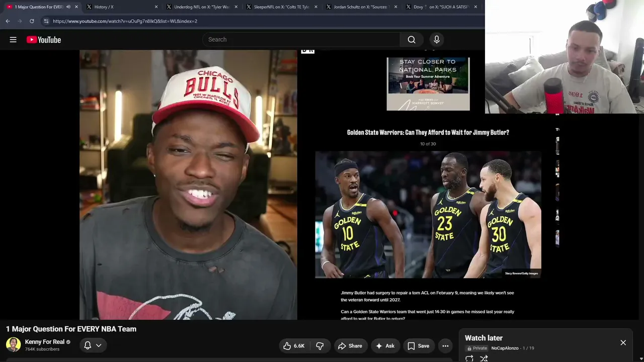Expand the notification bell dropdown
The image size is (644, 362).
point(93,345)
